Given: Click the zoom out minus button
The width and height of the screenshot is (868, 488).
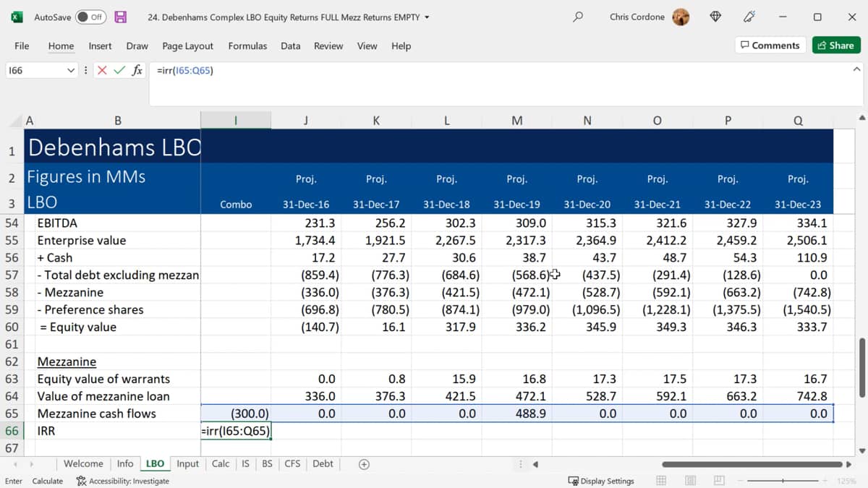Looking at the screenshot, I should click(x=741, y=481).
